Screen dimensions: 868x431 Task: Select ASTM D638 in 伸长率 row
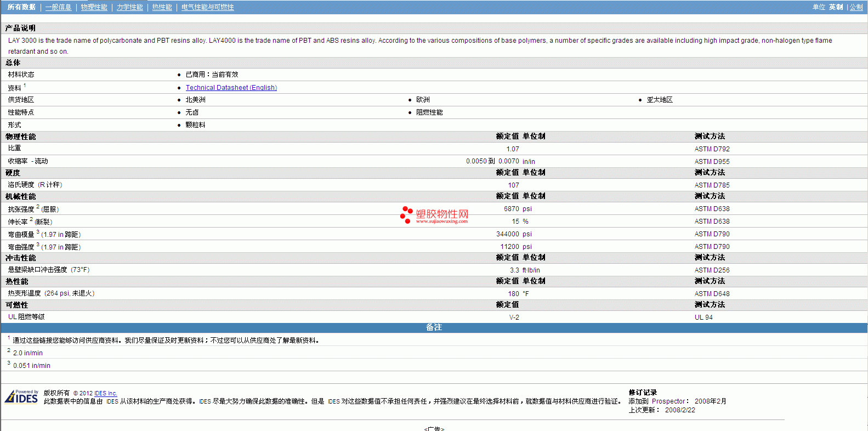[x=712, y=222]
